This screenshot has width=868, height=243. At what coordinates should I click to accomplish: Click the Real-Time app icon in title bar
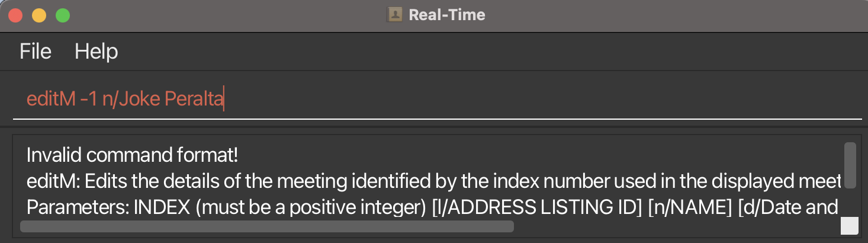point(395,15)
